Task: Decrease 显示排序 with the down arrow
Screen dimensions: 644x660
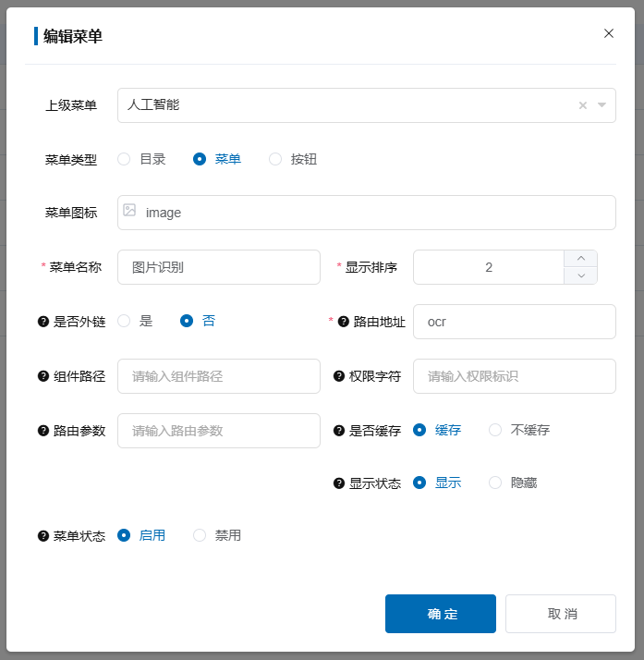Action: [x=581, y=275]
